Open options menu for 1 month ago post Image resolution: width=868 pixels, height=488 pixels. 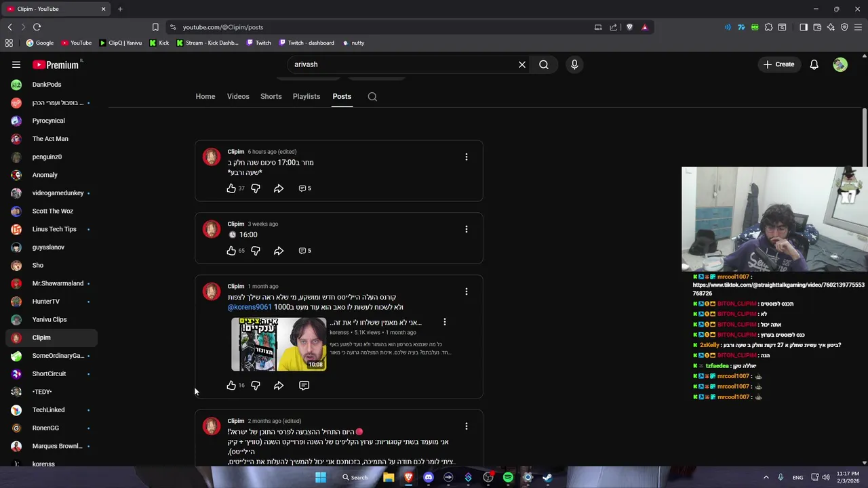466,291
